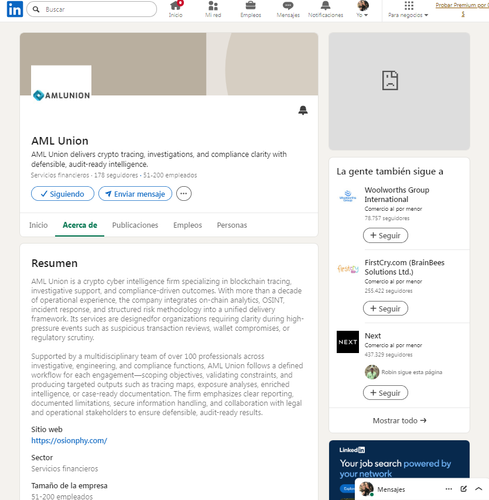The height and width of the screenshot is (500, 489).
Task: Click the Probar Premium link
Action: [462, 9]
